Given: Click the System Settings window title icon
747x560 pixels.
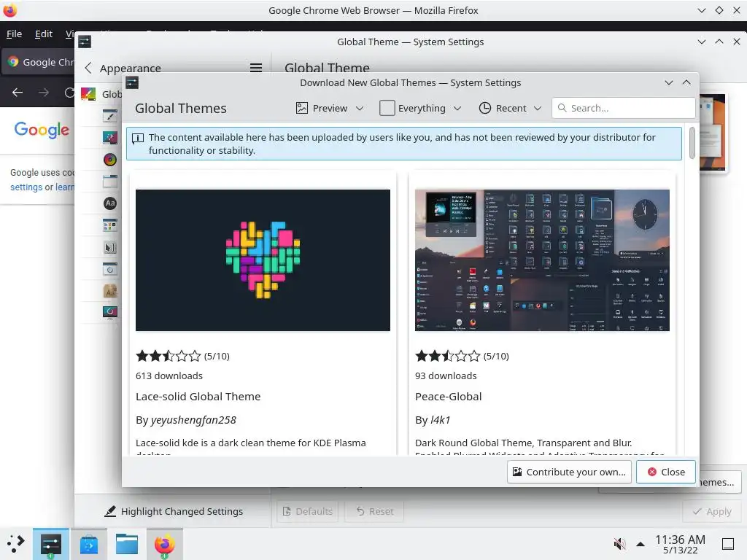Looking at the screenshot, I should [85, 42].
